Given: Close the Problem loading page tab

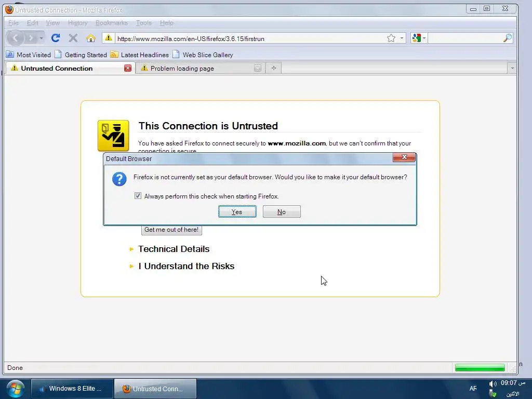Looking at the screenshot, I should (258, 68).
